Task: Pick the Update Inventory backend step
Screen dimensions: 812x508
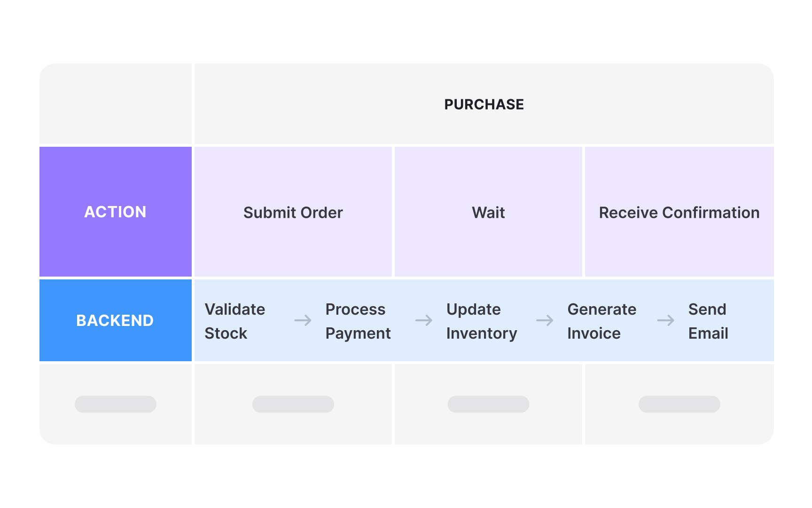Action: click(x=482, y=321)
